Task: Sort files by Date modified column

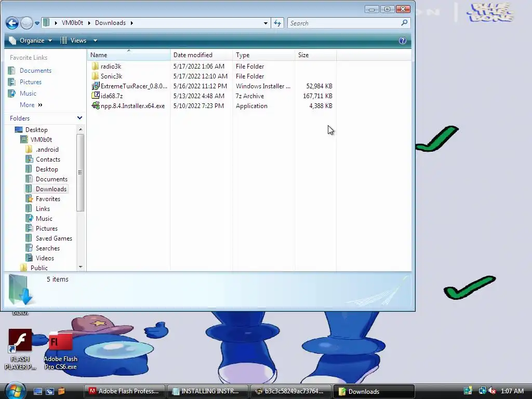Action: tap(202, 55)
